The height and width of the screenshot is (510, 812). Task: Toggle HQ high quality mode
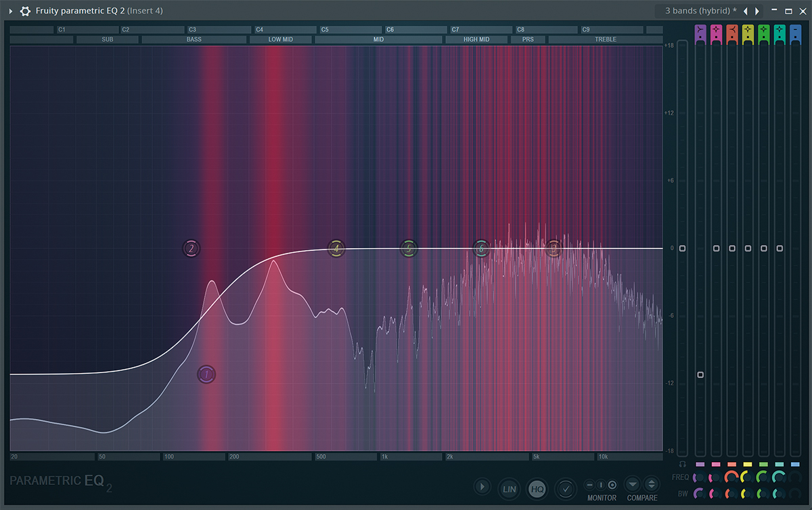tap(537, 488)
